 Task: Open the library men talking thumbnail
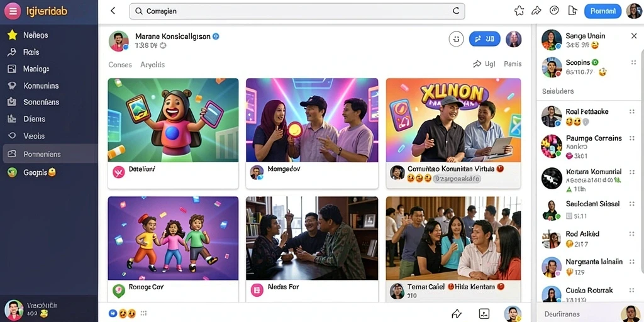[x=312, y=238]
